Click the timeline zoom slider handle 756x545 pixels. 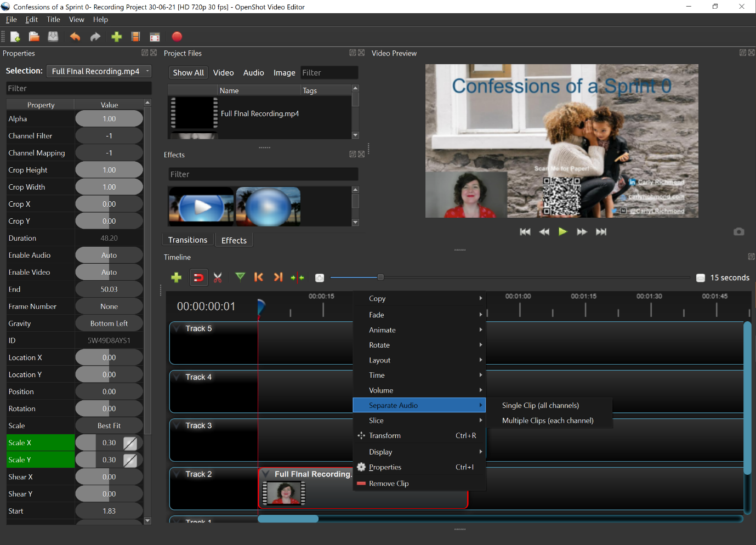(380, 277)
